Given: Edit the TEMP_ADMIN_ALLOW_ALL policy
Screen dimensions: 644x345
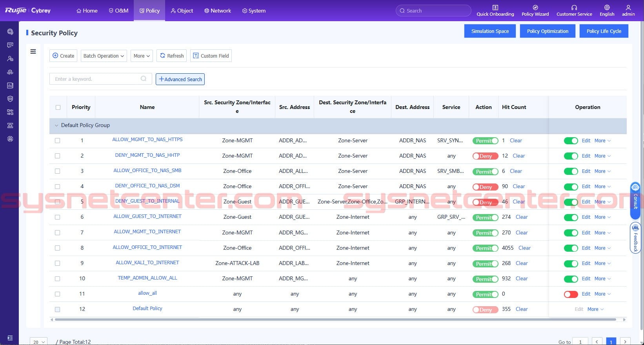Looking at the screenshot, I should [586, 278].
